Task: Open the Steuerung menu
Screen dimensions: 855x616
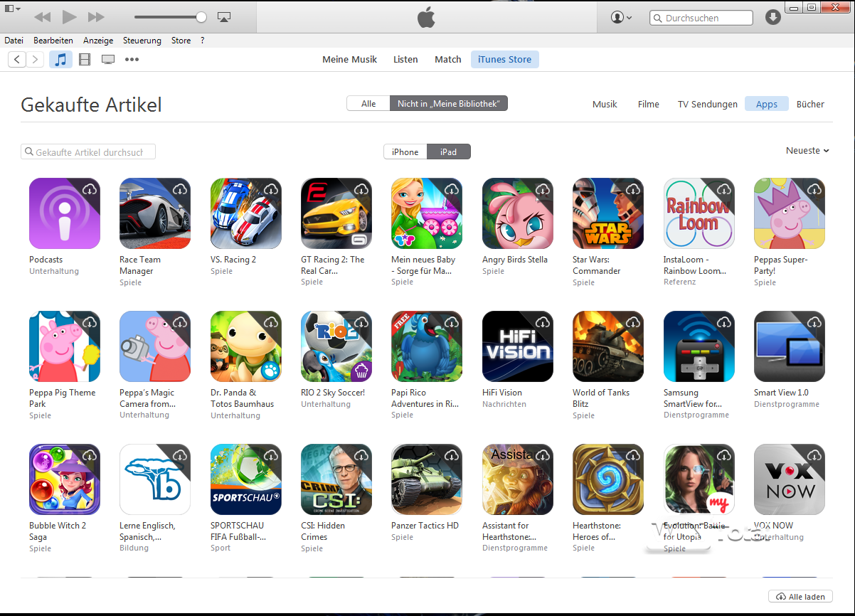Action: coord(142,41)
